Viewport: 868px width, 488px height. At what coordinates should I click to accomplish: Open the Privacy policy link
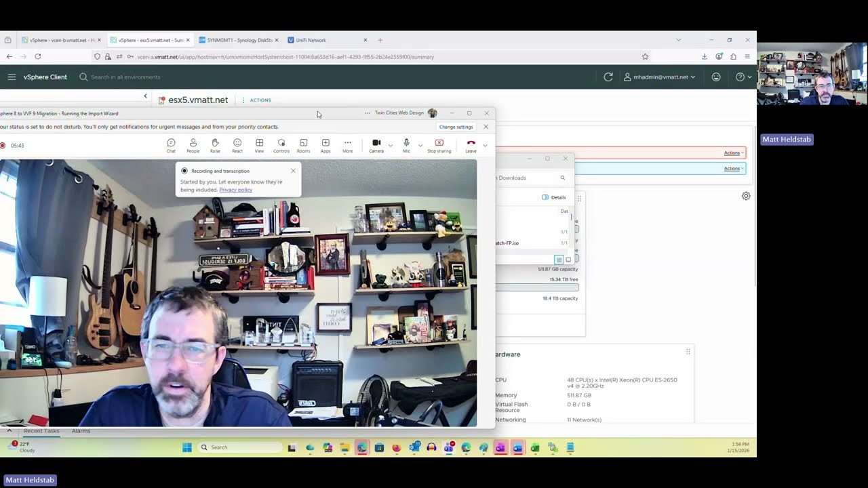pos(235,190)
